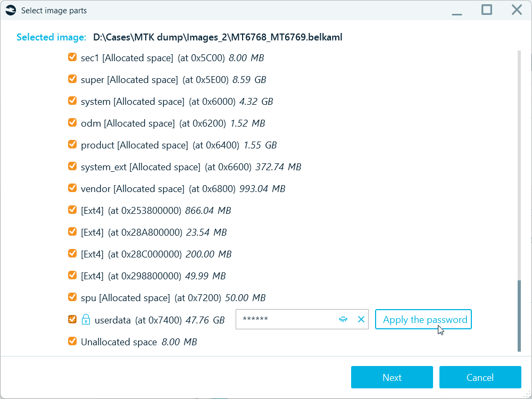
Task: Click the '372.74 MB' size value
Action: coord(278,167)
